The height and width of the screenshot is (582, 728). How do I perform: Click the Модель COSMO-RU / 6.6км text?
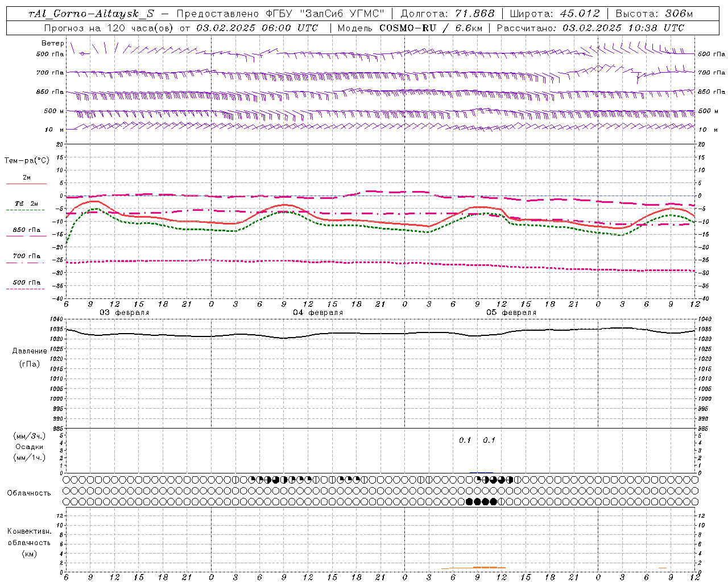point(409,28)
